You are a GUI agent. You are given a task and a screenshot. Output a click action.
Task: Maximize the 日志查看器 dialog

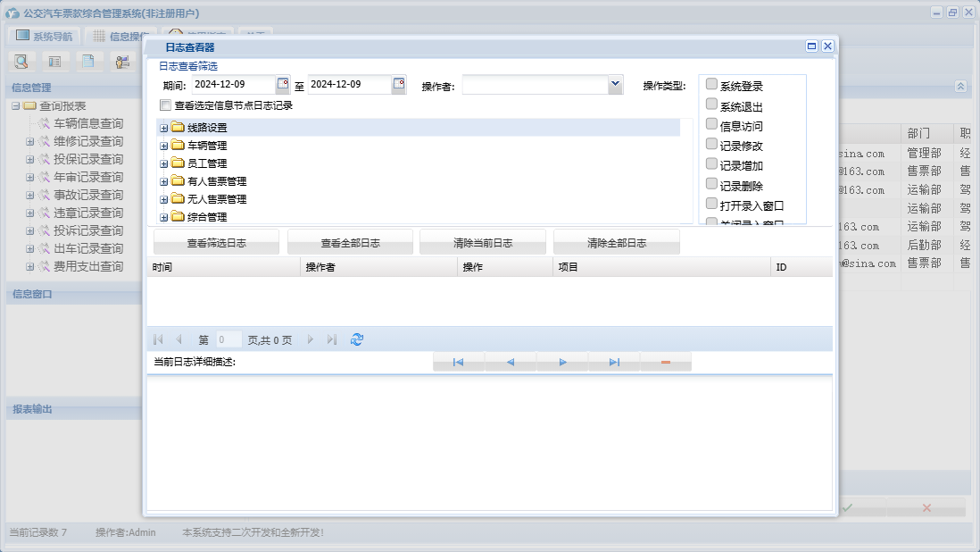coord(812,46)
